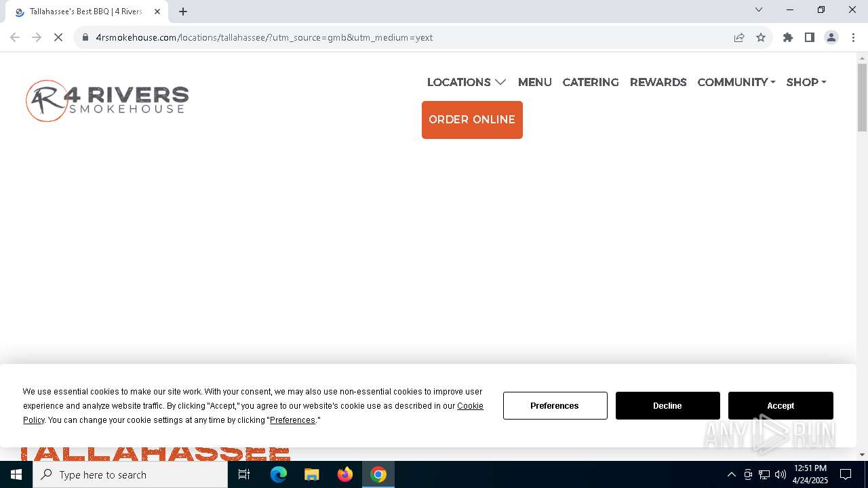Click the taskbar search box
The image size is (868, 488).
click(130, 474)
